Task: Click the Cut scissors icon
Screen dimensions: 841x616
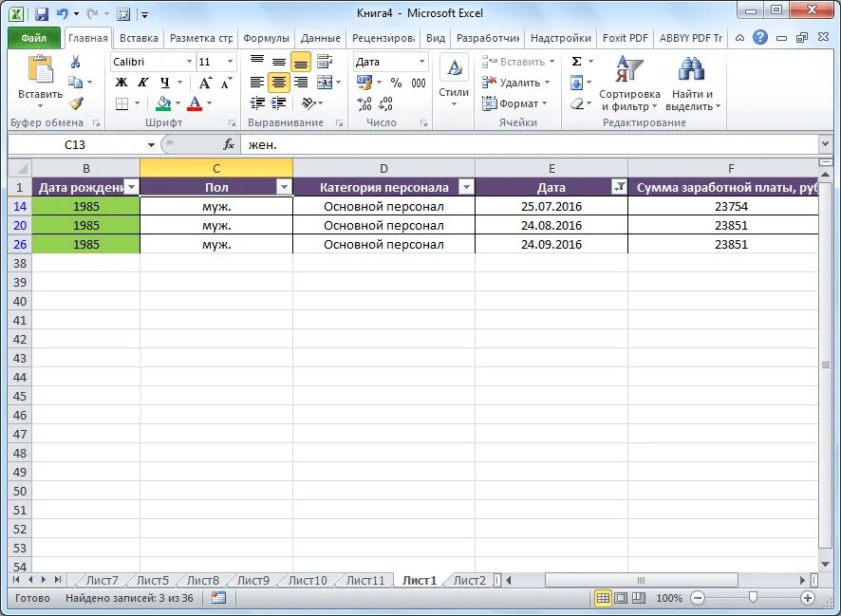Action: 76,62
